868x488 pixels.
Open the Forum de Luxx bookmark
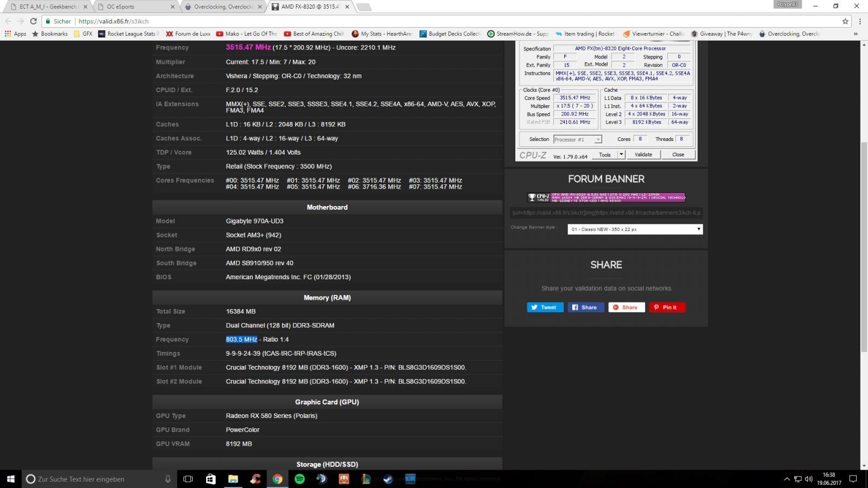188,34
